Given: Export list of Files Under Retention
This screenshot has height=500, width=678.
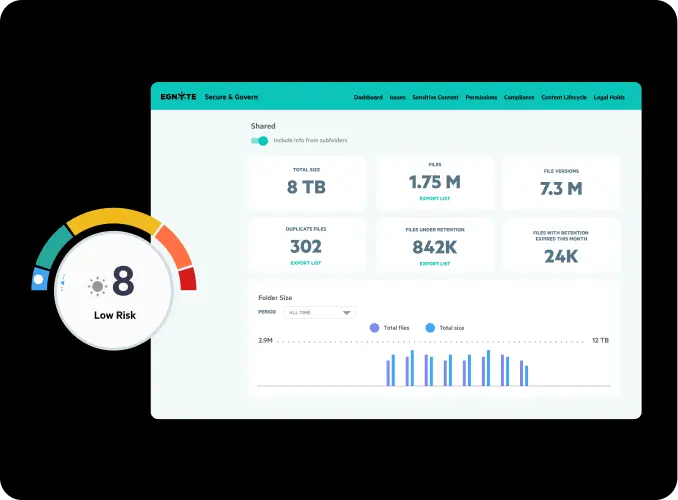Looking at the screenshot, I should [x=435, y=263].
